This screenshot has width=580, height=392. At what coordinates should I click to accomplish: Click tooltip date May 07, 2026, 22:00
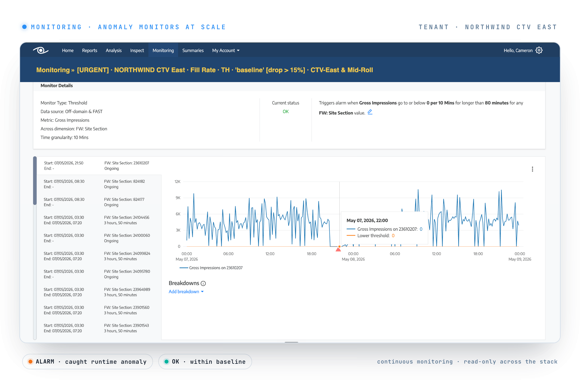pyautogui.click(x=367, y=221)
